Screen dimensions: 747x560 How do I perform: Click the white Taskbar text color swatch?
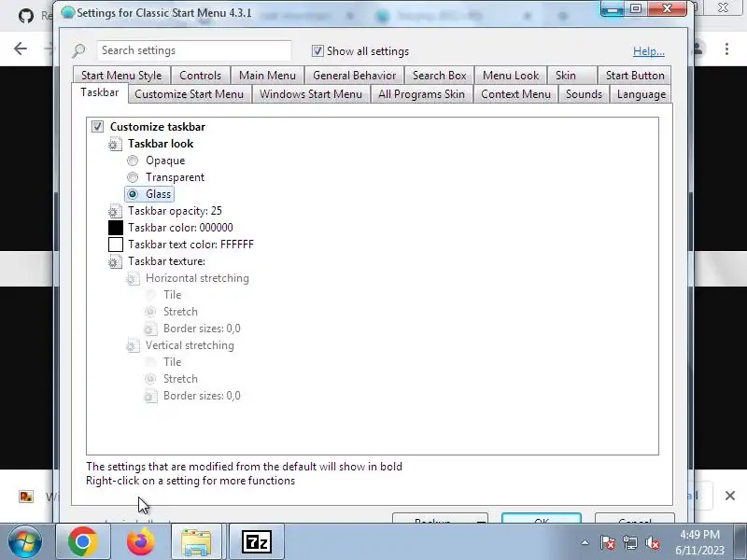click(115, 245)
